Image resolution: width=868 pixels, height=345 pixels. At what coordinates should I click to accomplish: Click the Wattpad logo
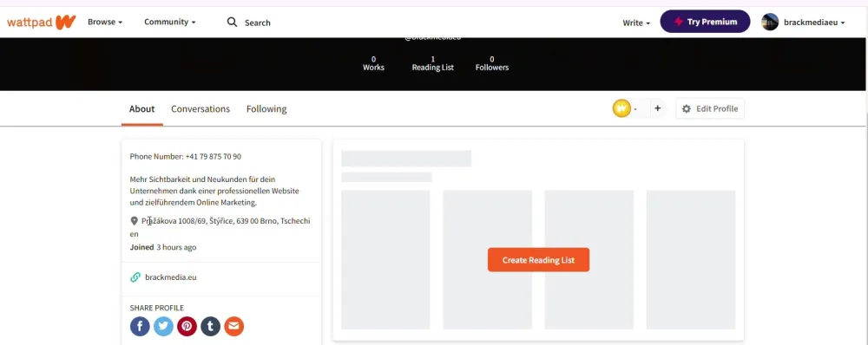[x=41, y=23]
